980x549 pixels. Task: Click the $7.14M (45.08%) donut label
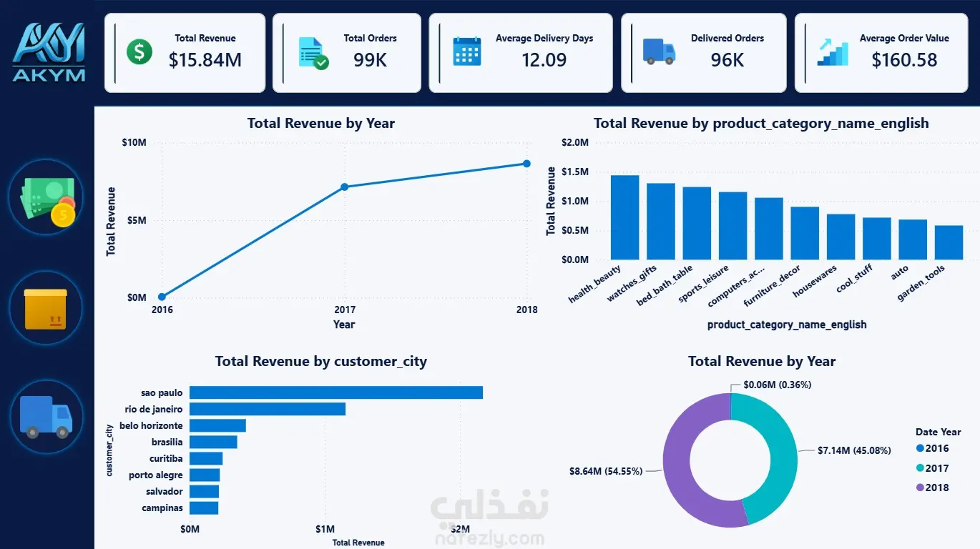click(855, 450)
